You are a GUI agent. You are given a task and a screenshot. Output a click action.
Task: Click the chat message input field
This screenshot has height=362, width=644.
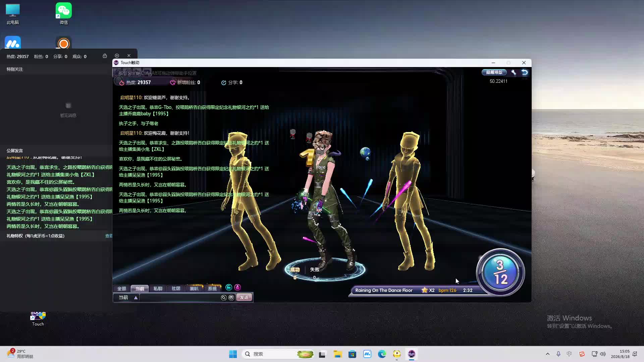tap(180, 298)
